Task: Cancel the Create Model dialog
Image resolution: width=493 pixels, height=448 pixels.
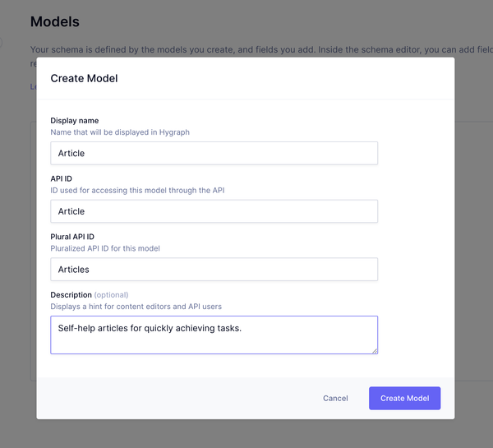Action: [335, 399]
